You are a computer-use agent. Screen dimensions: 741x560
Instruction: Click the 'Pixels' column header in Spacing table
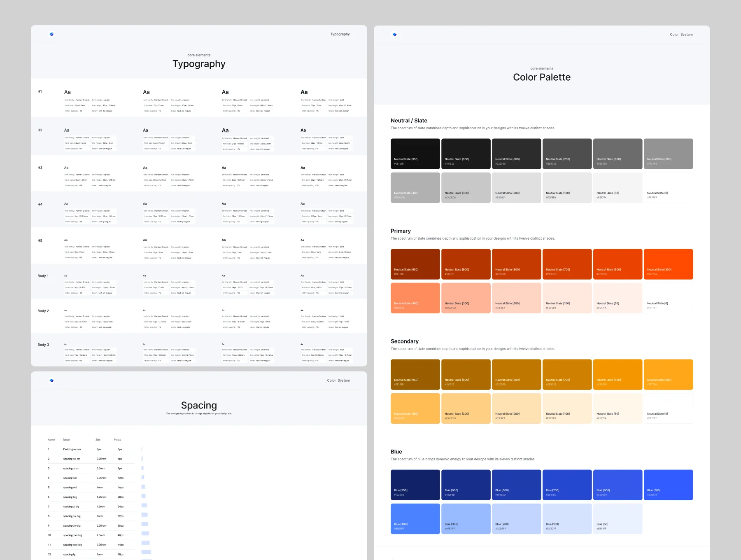tap(117, 440)
